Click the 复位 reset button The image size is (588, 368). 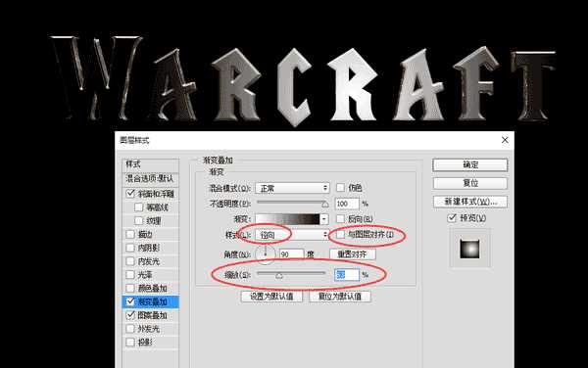(470, 183)
